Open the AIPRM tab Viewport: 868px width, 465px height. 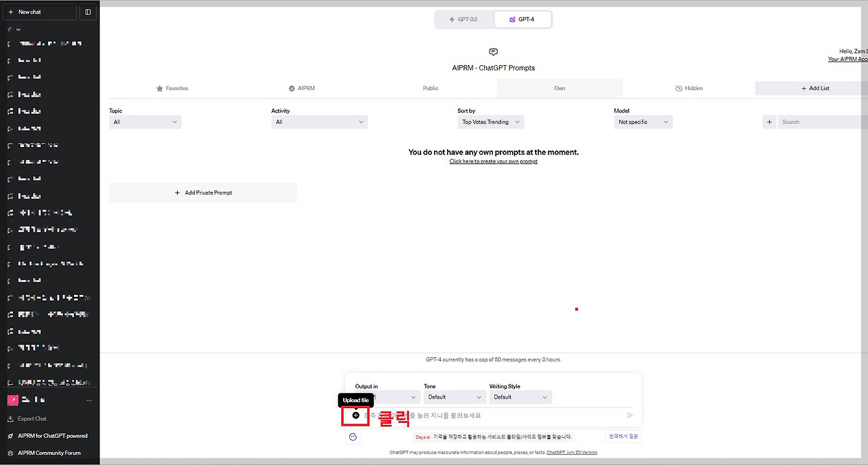(302, 88)
